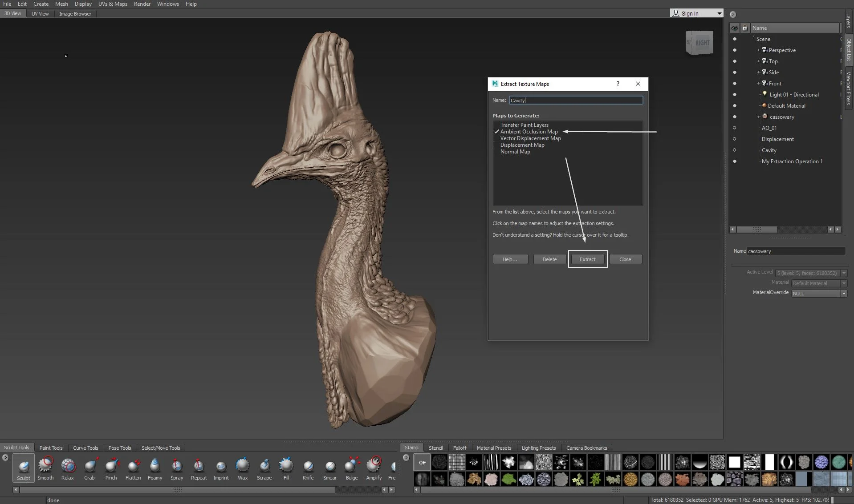
Task: Click the Name field containing Cavity
Action: click(576, 101)
